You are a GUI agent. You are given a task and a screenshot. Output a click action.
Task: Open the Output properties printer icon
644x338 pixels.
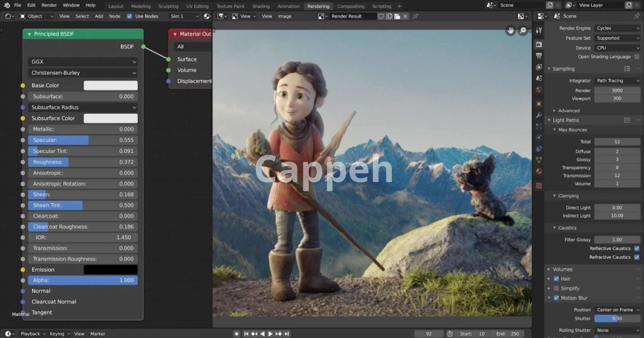[x=539, y=56]
